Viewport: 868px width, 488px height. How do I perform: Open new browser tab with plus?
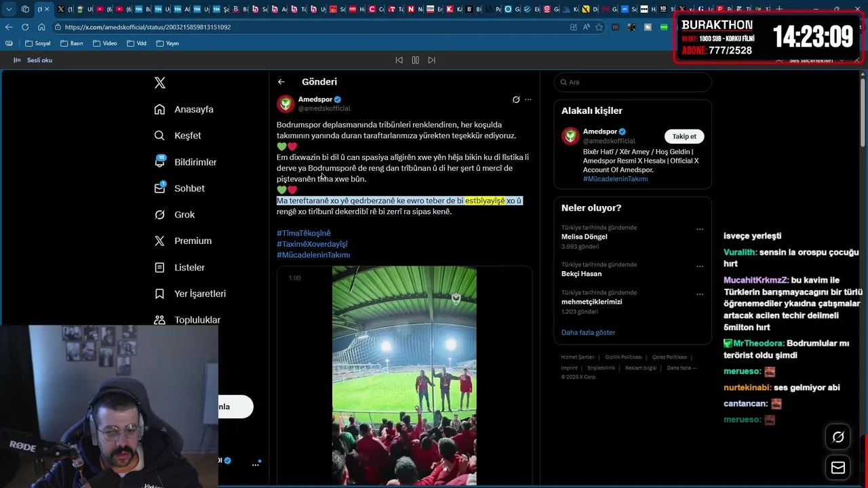coord(779,9)
